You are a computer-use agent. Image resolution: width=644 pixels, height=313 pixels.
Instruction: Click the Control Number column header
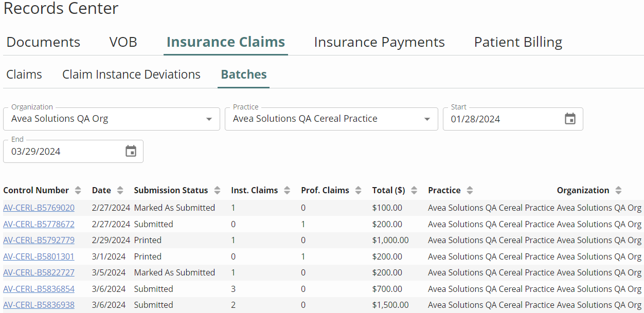click(x=36, y=190)
